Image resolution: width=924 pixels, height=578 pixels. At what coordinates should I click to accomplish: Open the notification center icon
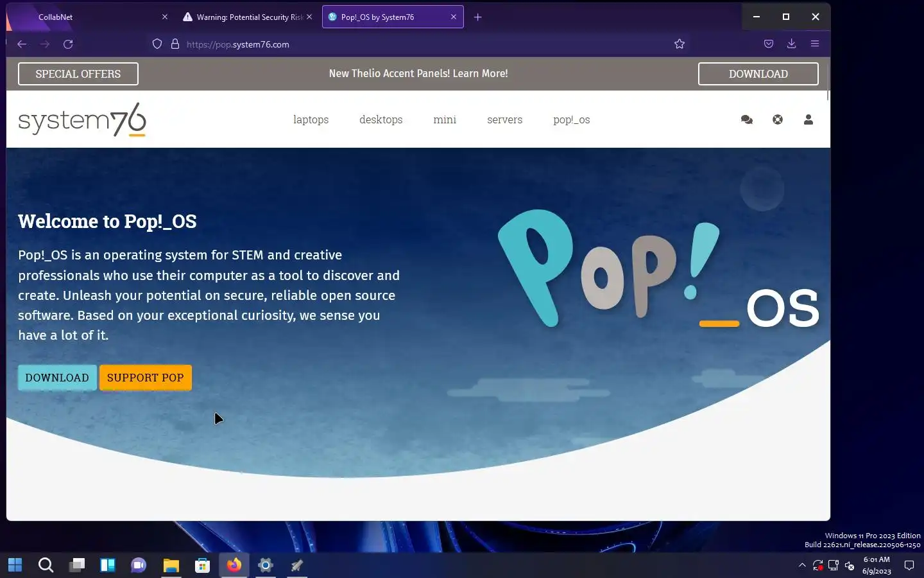point(909,565)
